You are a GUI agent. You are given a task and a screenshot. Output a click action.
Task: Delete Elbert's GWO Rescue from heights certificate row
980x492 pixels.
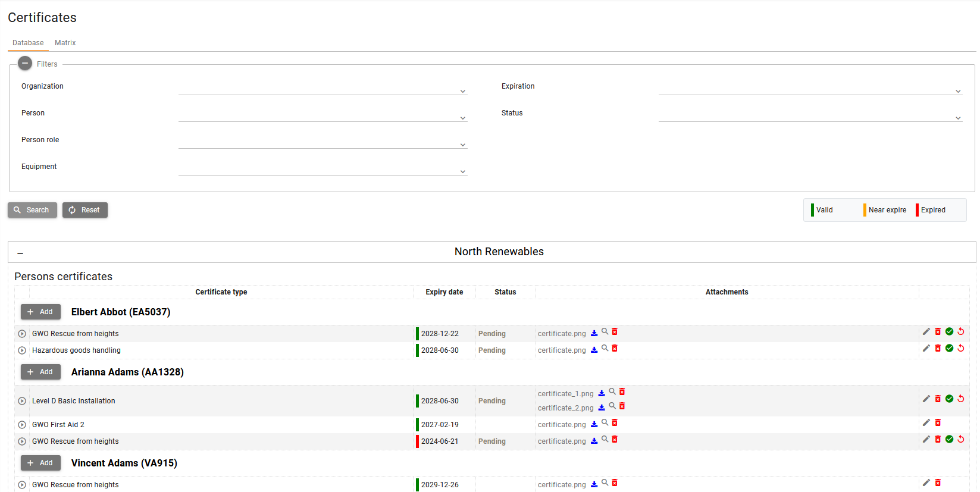pos(938,331)
